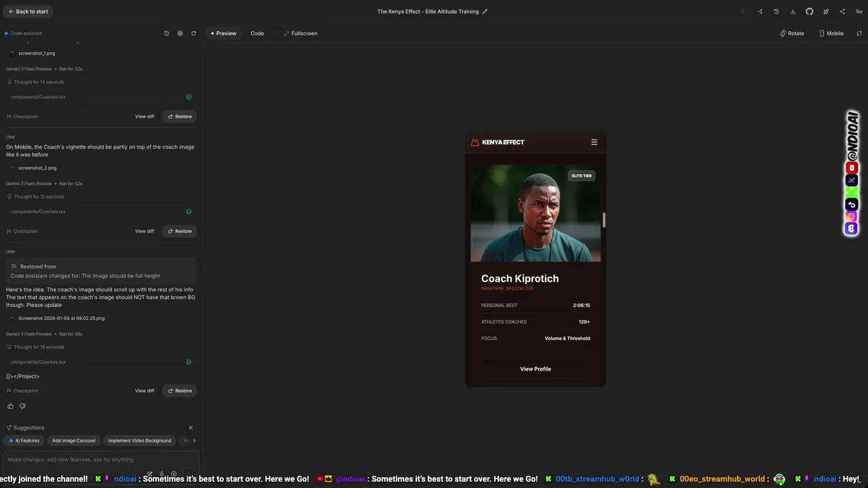
Task: Restore the last checkpoint
Action: tap(180, 390)
